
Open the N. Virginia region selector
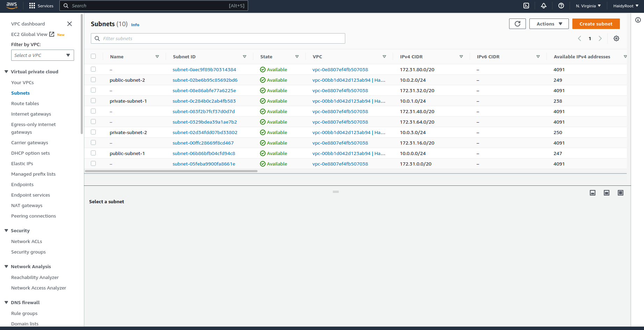(588, 6)
